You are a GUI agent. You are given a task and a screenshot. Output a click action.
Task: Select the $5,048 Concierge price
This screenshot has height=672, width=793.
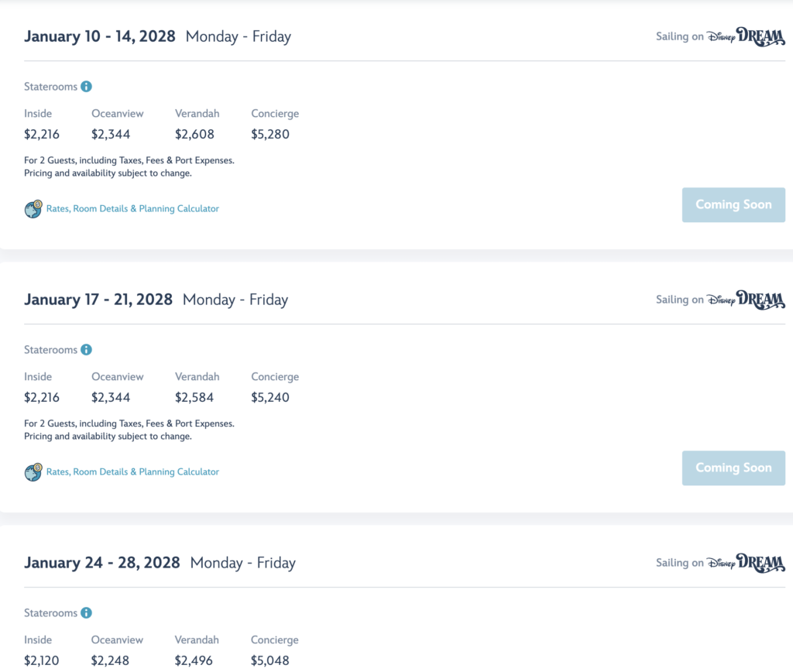point(270,660)
